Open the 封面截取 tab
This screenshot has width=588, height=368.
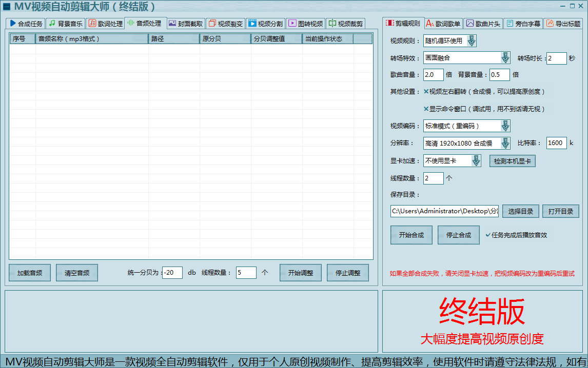(186, 24)
